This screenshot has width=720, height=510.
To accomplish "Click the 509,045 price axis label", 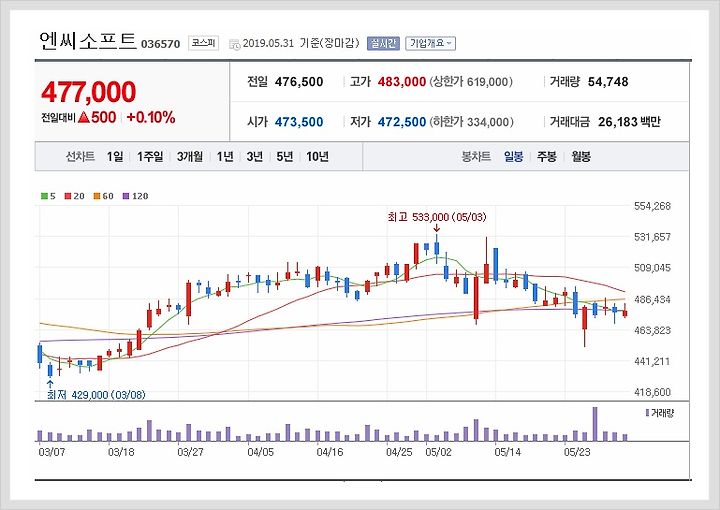I will (x=652, y=268).
